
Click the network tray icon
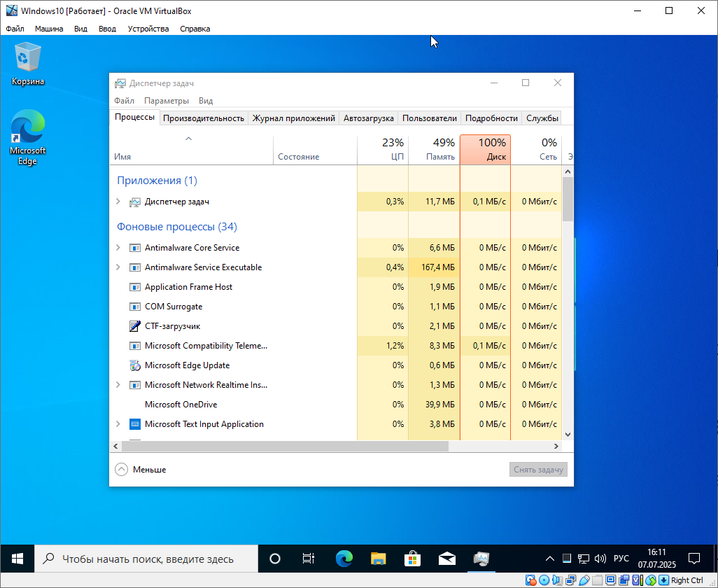pyautogui.click(x=583, y=559)
